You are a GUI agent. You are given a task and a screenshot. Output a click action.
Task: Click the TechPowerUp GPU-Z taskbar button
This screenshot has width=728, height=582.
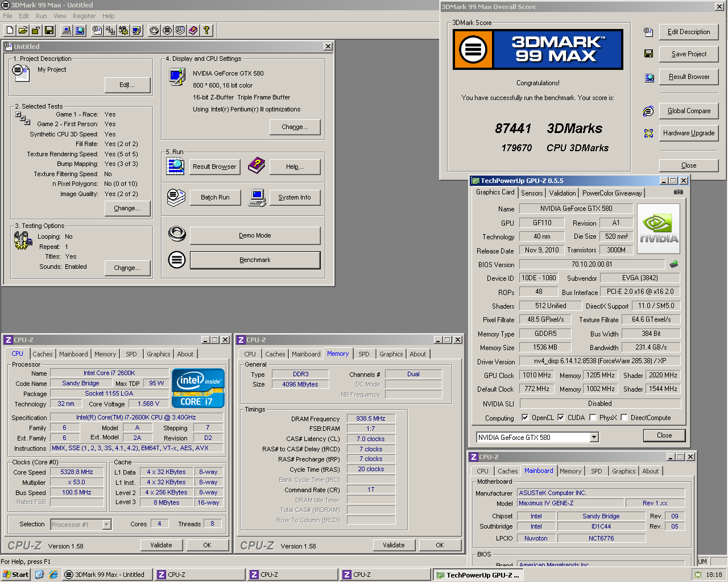(x=478, y=575)
